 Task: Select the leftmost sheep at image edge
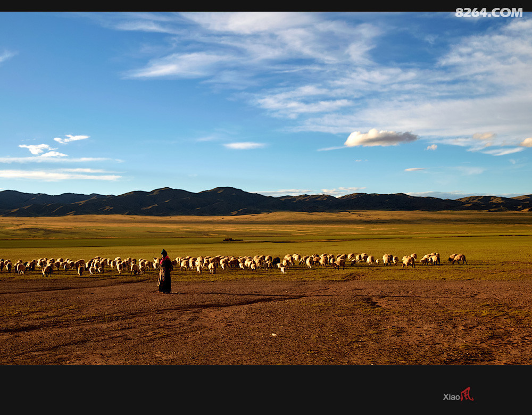2,264
